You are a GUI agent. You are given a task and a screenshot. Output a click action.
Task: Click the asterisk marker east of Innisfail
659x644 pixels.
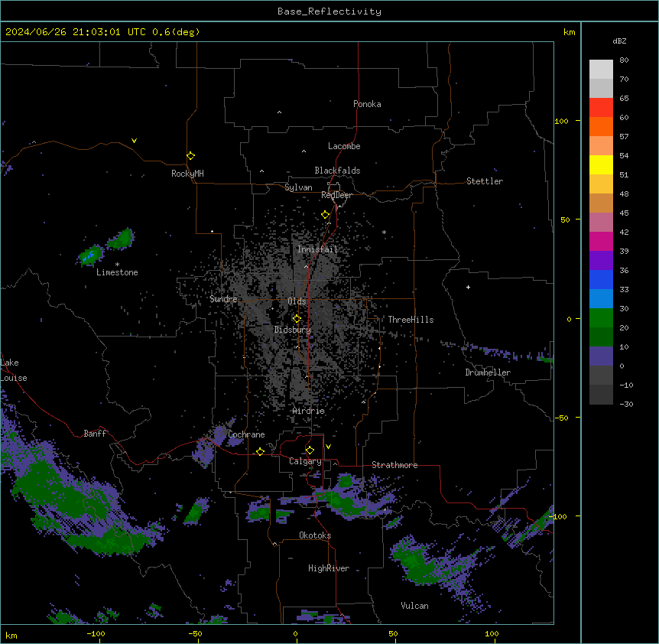384,232
